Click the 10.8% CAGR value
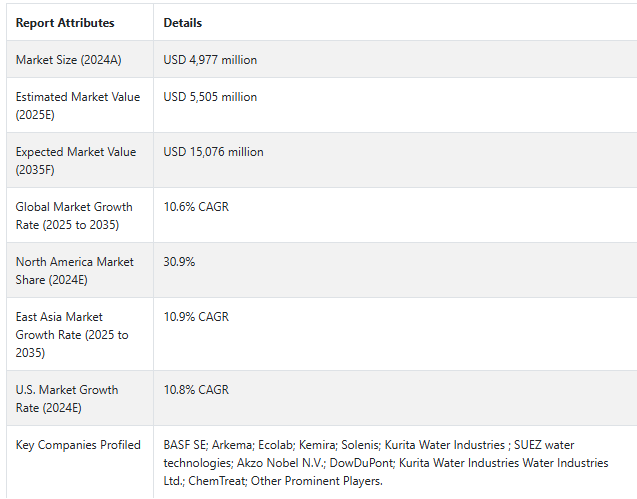 pos(196,390)
